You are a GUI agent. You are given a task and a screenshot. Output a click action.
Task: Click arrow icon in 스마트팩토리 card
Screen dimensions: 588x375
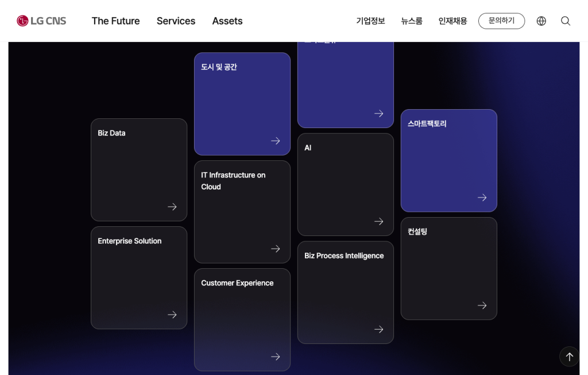(482, 198)
